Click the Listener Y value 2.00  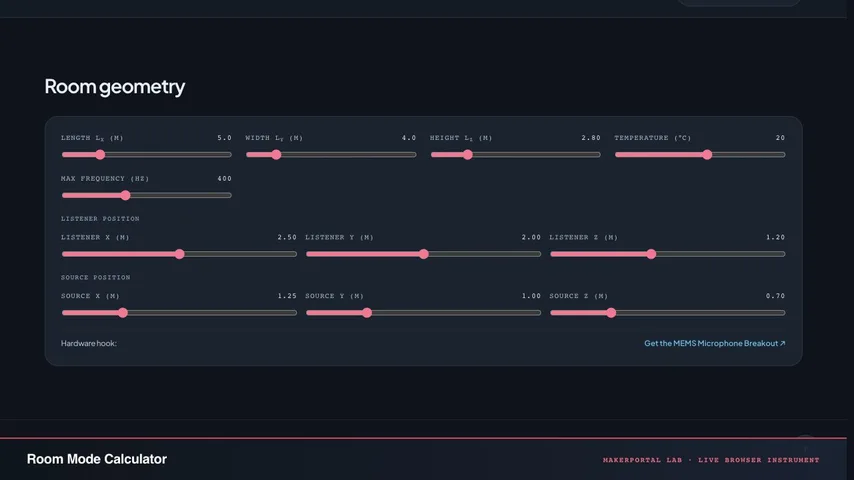coord(531,238)
